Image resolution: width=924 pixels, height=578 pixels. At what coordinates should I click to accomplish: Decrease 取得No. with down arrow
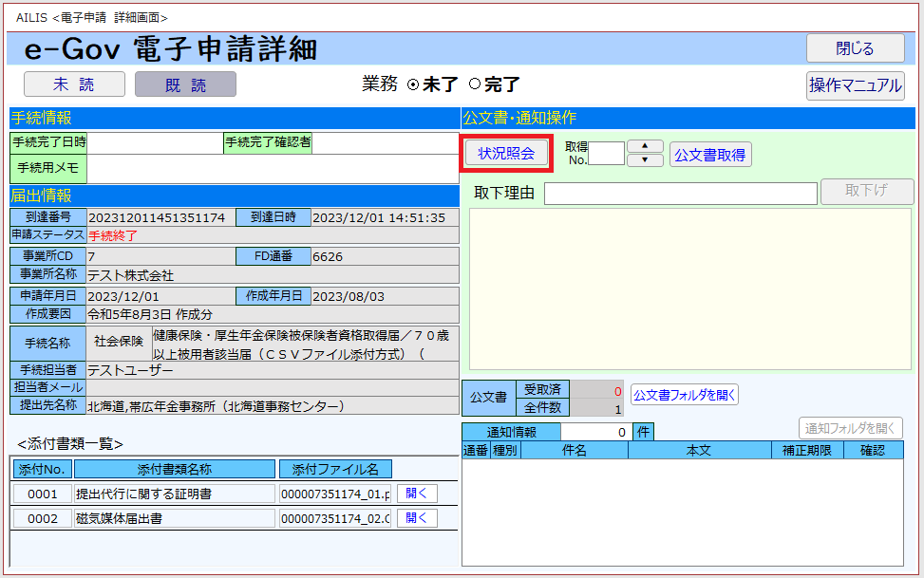pos(646,160)
